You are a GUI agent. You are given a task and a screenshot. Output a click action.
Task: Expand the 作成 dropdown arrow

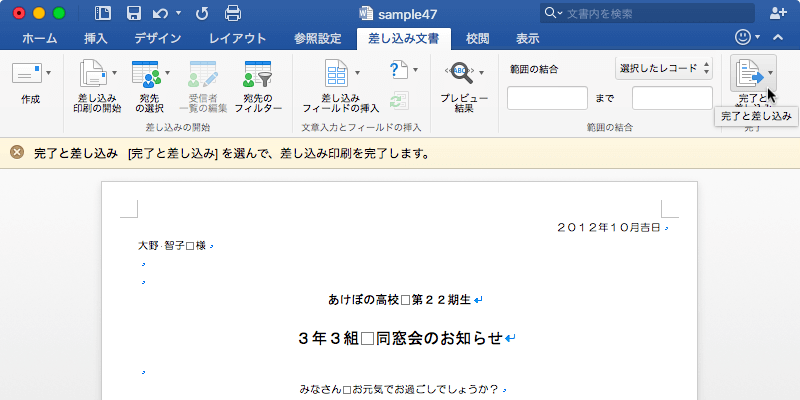click(x=48, y=73)
